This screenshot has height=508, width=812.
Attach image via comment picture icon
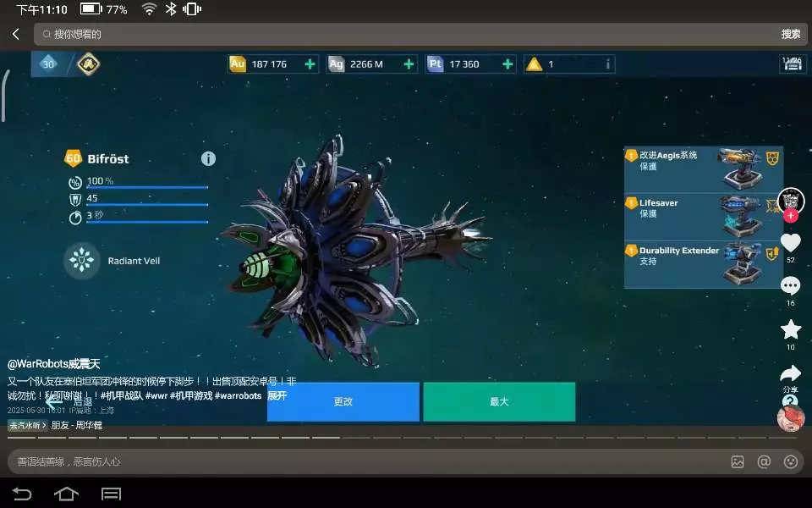click(x=738, y=461)
